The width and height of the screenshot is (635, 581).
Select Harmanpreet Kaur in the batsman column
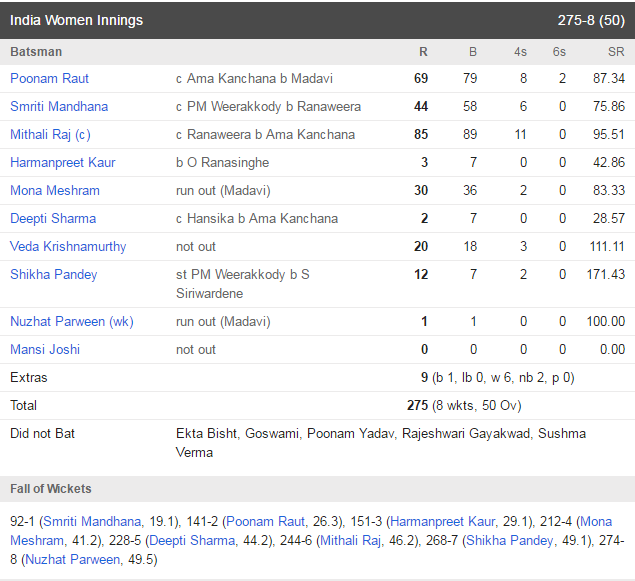click(63, 162)
